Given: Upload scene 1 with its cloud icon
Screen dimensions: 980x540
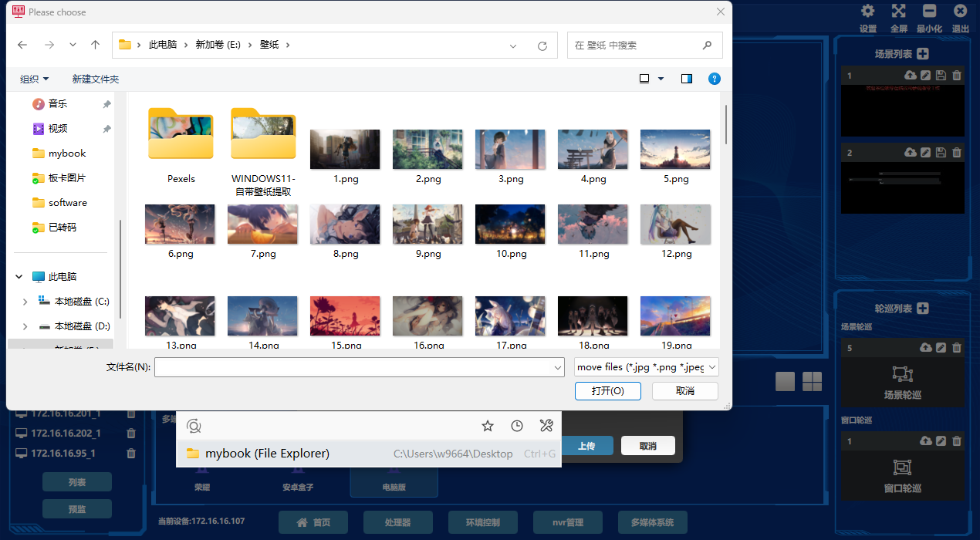Looking at the screenshot, I should pyautogui.click(x=911, y=76).
